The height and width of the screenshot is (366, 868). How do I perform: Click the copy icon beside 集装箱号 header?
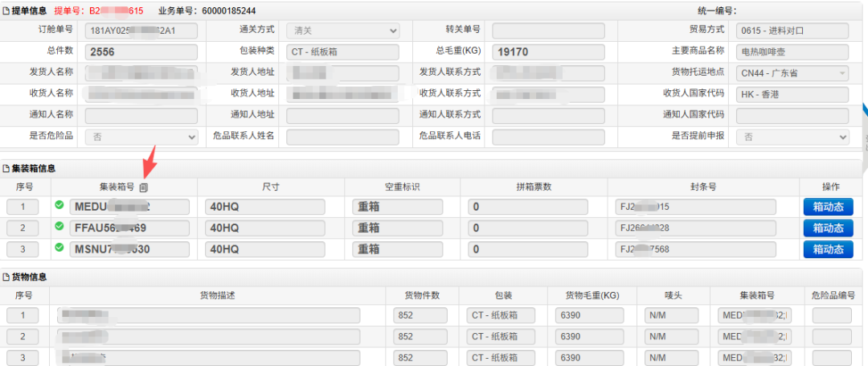click(x=143, y=187)
